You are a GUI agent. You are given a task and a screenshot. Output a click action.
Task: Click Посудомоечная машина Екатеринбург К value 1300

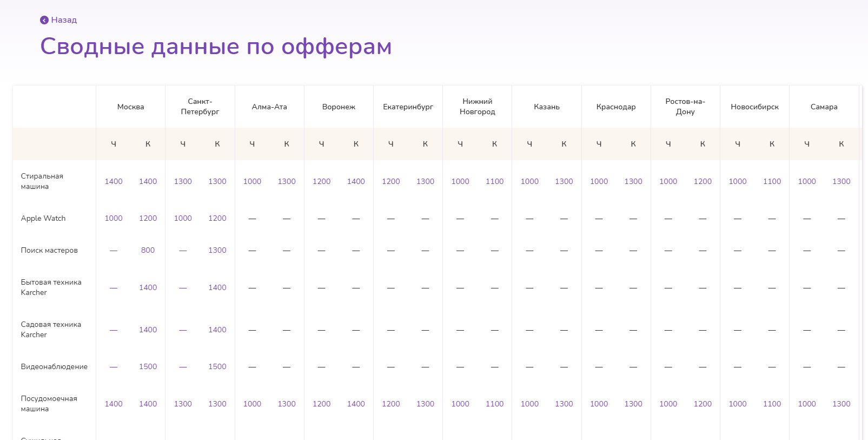pos(426,404)
